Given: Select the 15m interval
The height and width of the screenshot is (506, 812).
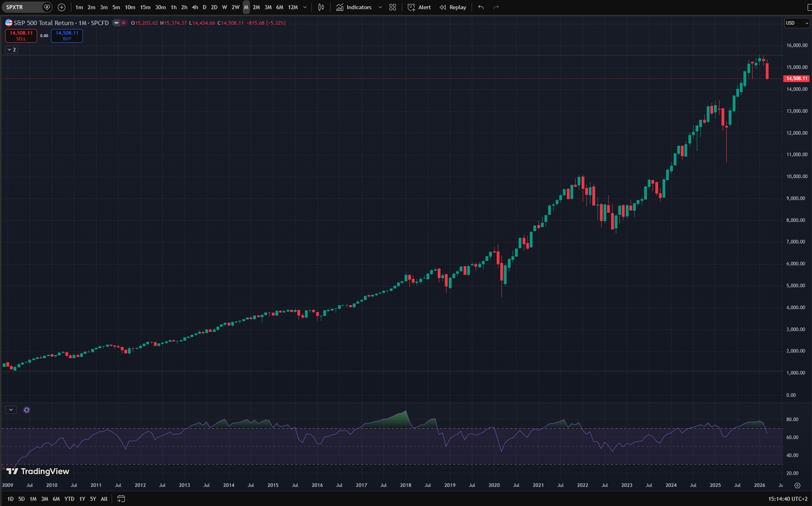Looking at the screenshot, I should pyautogui.click(x=145, y=7).
